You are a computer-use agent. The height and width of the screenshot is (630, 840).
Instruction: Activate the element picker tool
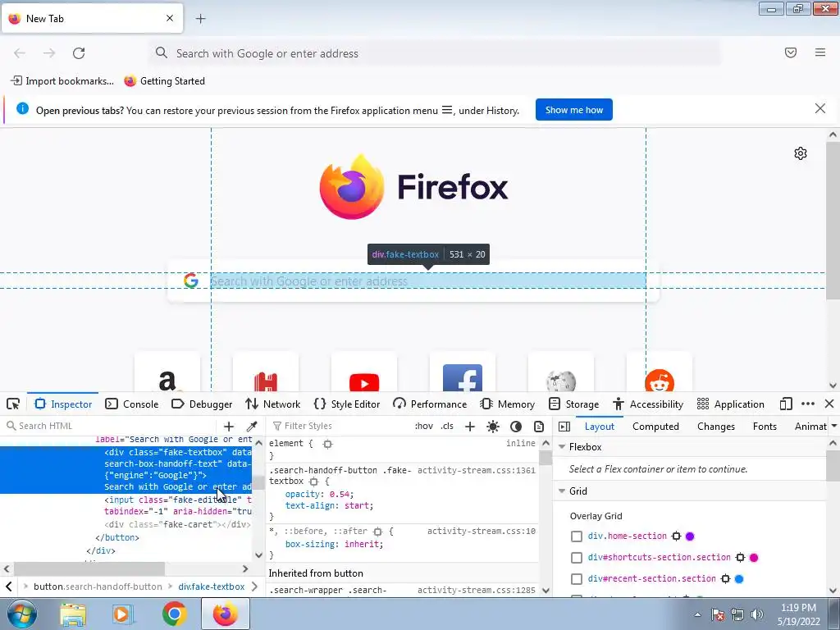[x=13, y=404]
